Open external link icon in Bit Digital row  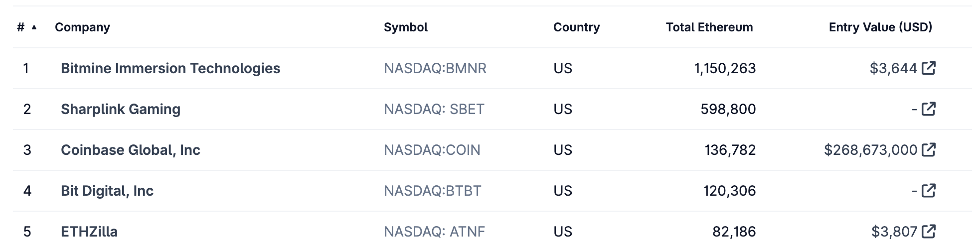click(x=929, y=190)
